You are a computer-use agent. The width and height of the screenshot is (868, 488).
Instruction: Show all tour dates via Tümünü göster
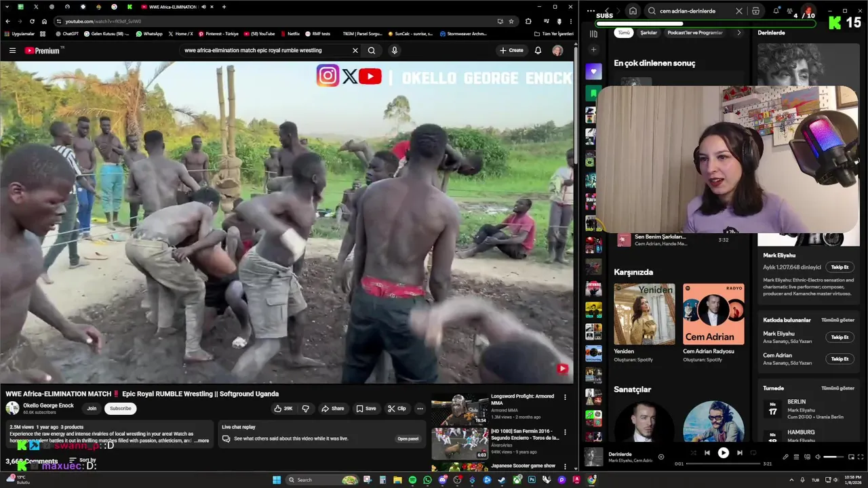click(x=837, y=388)
